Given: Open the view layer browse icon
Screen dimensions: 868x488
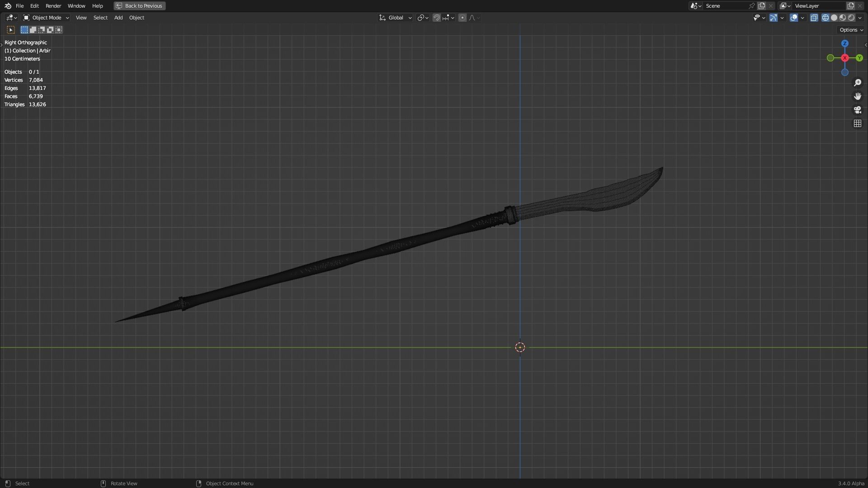Looking at the screenshot, I should coord(785,6).
